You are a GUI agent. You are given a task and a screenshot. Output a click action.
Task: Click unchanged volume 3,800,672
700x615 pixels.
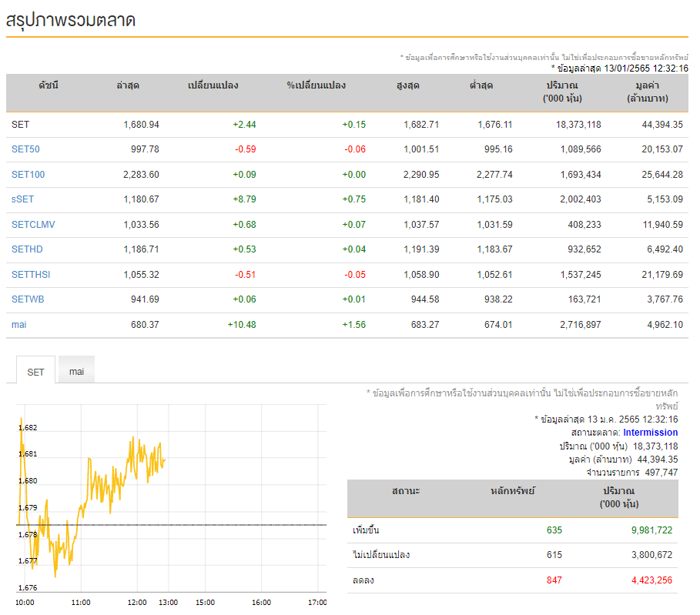point(651,555)
